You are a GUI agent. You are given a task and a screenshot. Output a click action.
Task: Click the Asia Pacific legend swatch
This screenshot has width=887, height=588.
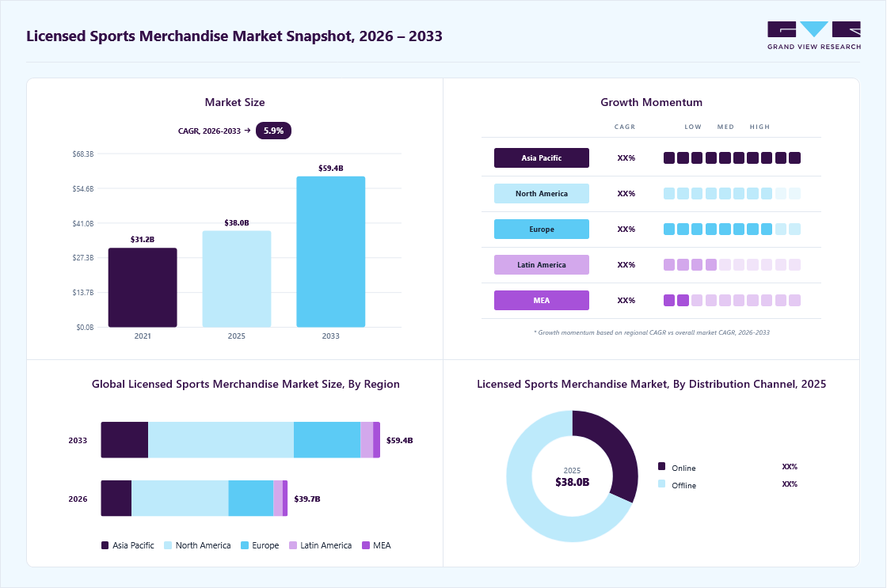[105, 545]
